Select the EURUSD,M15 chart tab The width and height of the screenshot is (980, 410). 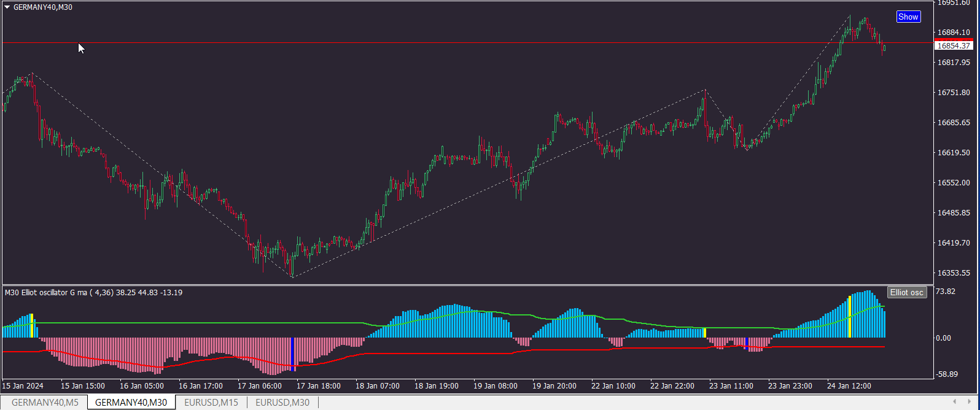(211, 403)
